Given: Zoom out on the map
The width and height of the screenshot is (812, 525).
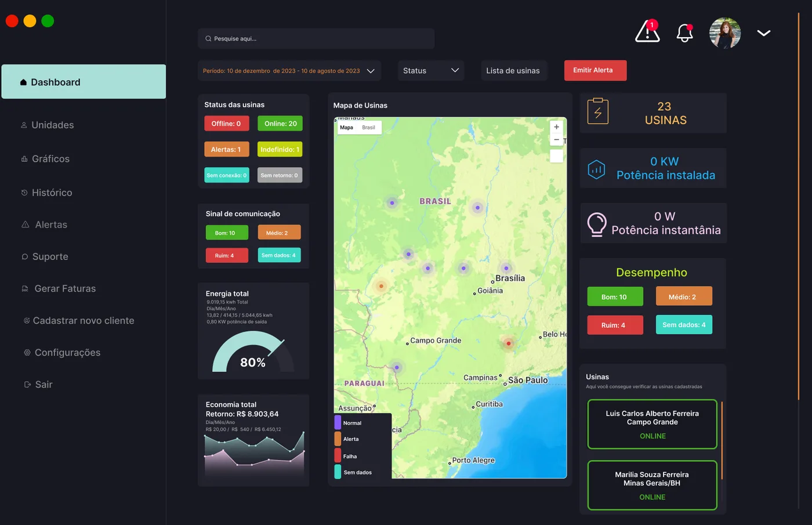Looking at the screenshot, I should [556, 140].
